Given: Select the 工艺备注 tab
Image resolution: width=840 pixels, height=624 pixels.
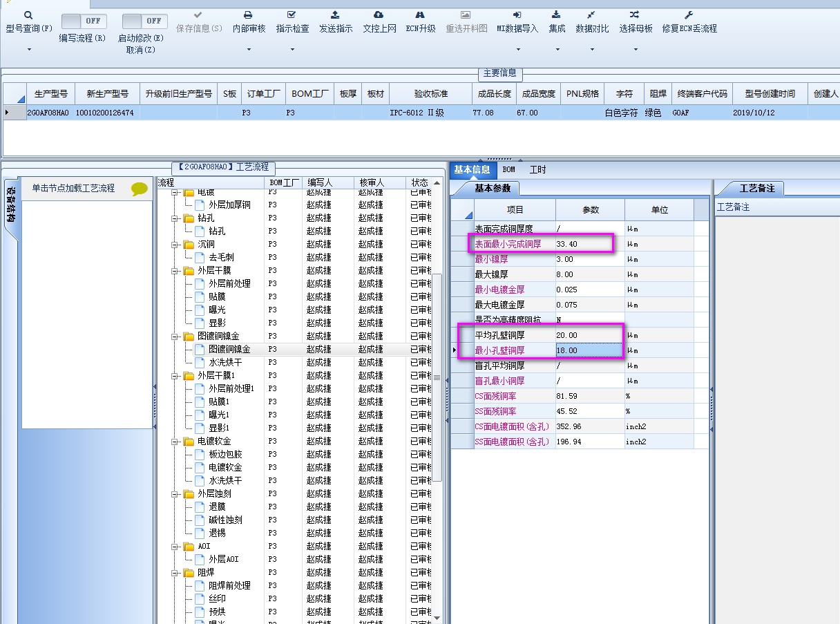Looking at the screenshot, I should point(757,188).
